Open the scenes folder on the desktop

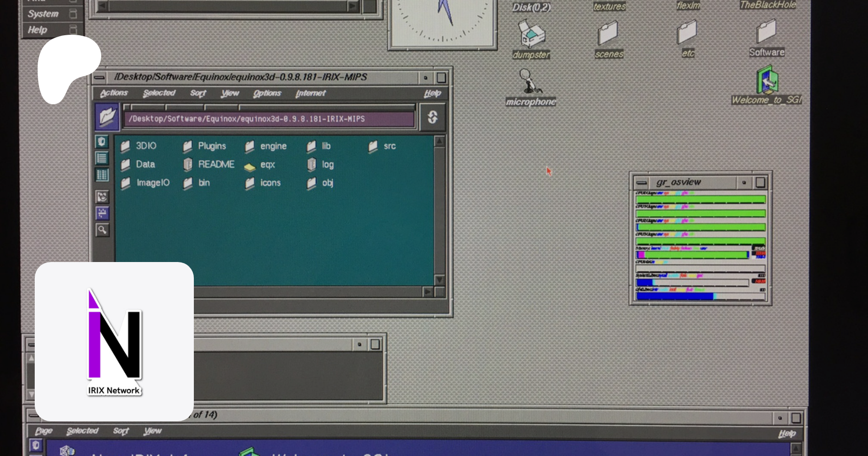tap(608, 34)
